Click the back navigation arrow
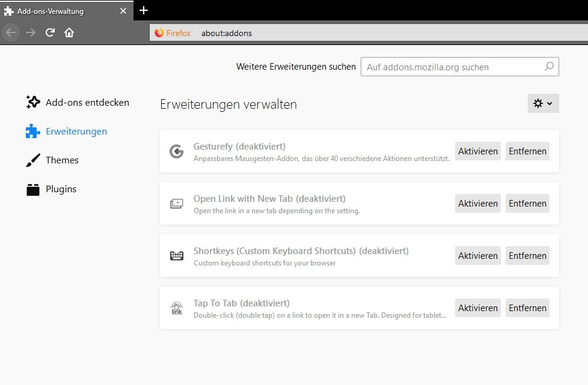 point(11,32)
